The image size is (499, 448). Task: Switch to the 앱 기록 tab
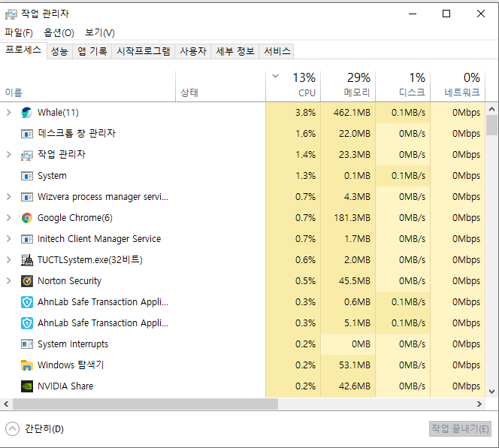[x=92, y=51]
